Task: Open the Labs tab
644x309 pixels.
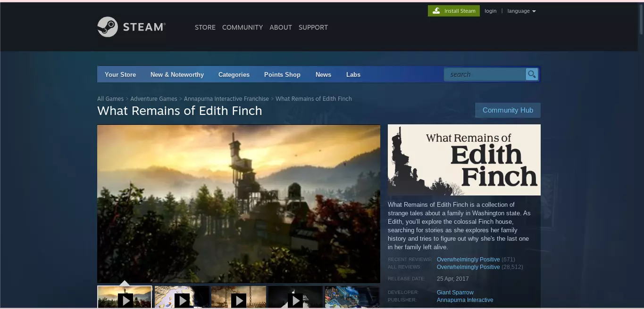Action: pyautogui.click(x=353, y=74)
